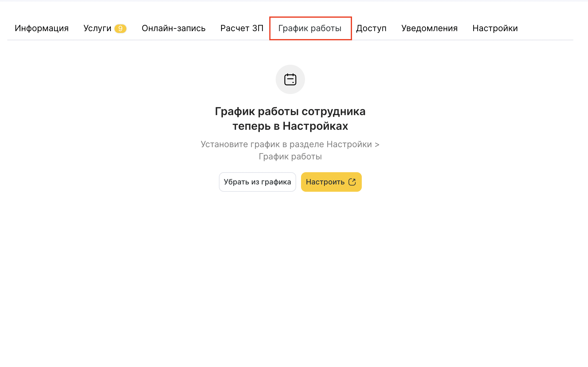Click the heading line График работы сотрудника
The height and width of the screenshot is (367, 588).
point(290,111)
